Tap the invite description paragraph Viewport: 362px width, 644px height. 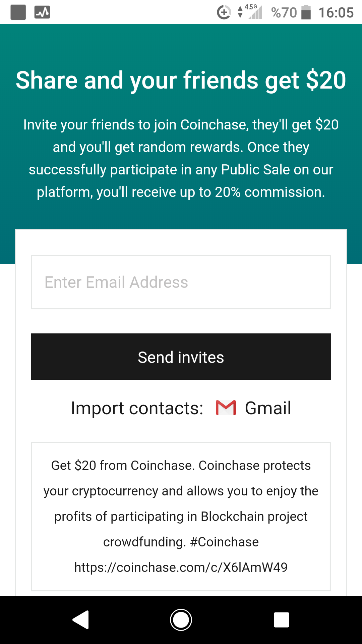coord(181,158)
